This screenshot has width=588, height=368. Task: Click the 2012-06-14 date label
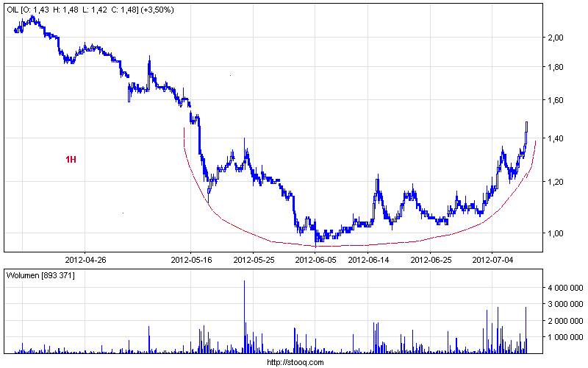[x=369, y=260]
